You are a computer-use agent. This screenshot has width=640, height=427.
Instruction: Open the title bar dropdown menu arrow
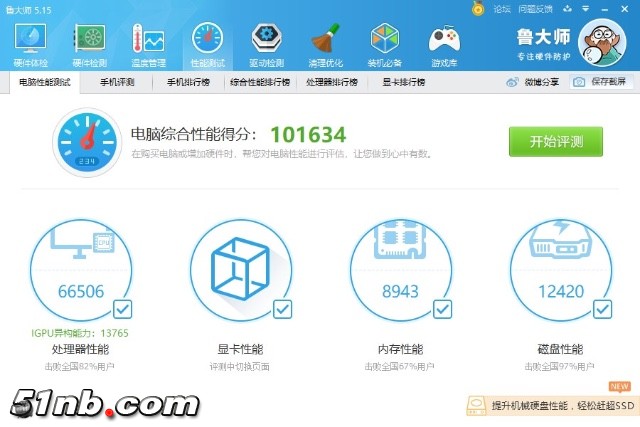[x=586, y=9]
